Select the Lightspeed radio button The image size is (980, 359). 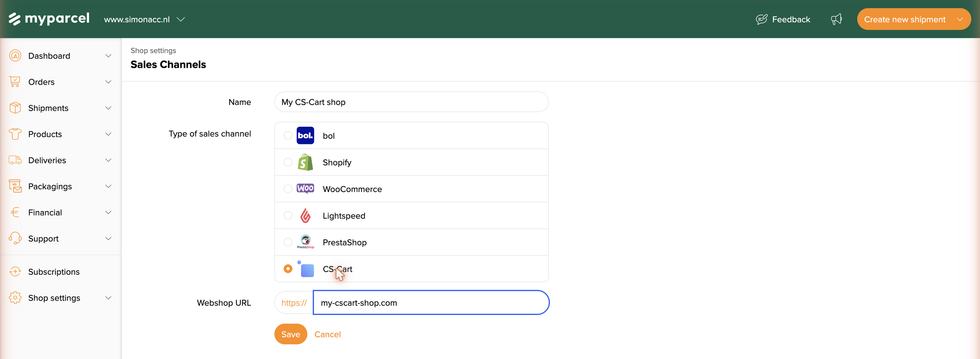point(288,215)
